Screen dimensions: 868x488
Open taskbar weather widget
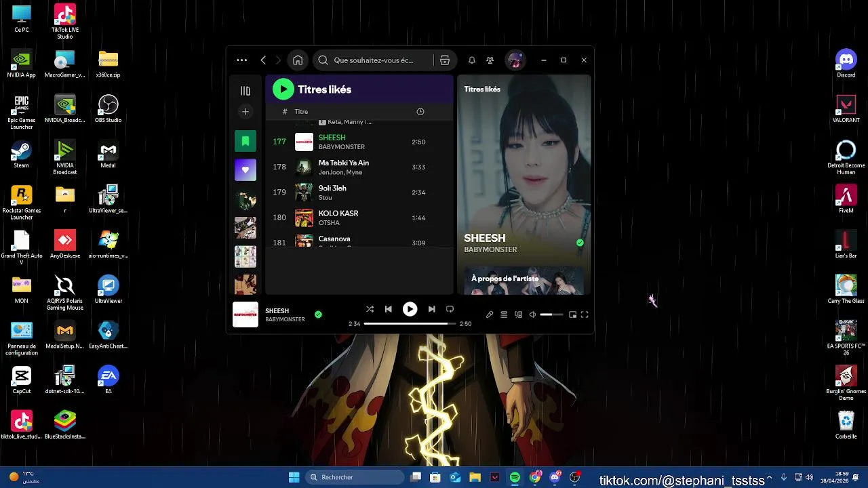24,477
